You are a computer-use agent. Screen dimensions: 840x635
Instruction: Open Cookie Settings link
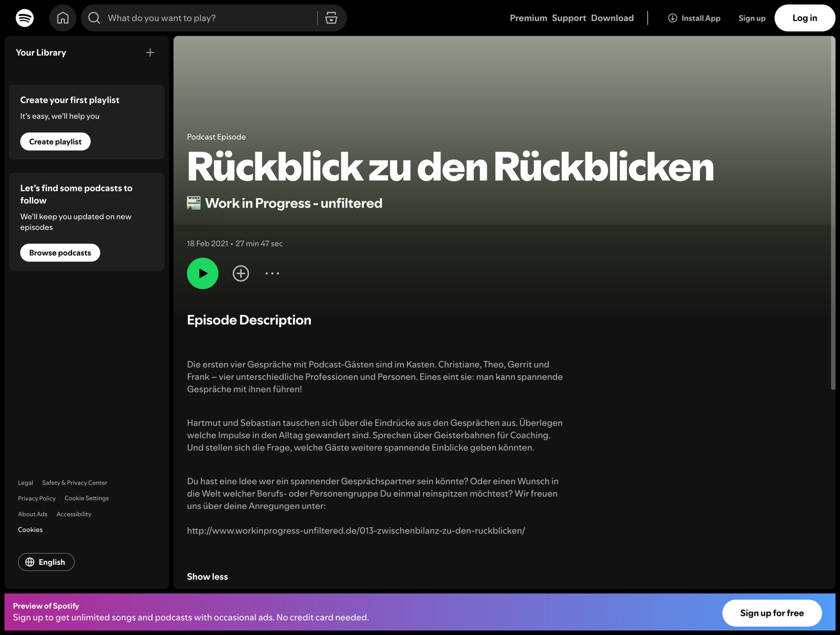87,498
